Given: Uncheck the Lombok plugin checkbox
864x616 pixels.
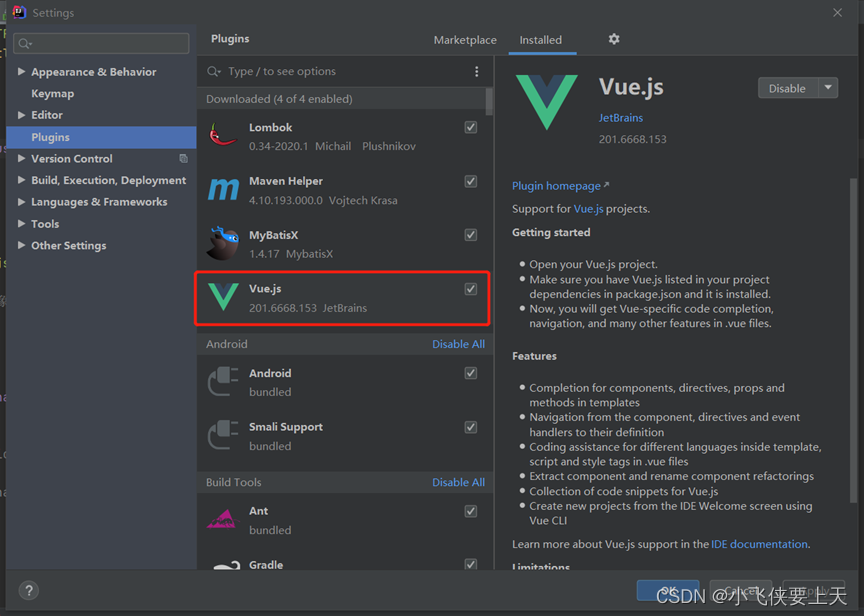Looking at the screenshot, I should coord(471,127).
